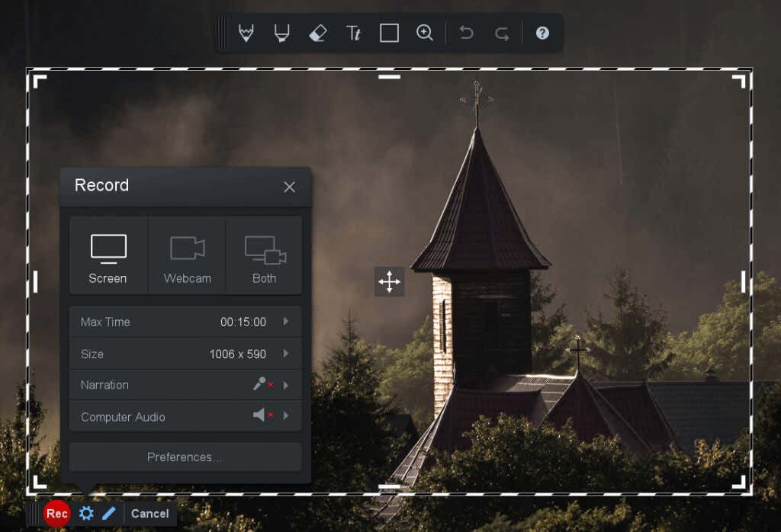Open the Preferences button
The width and height of the screenshot is (781, 532).
(185, 457)
